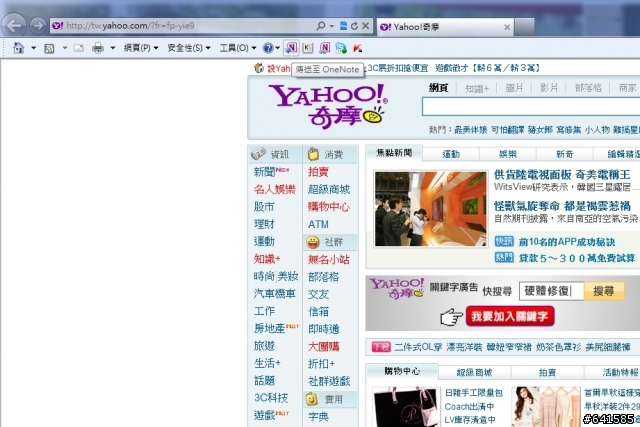Click the 社群 smiley category icon
Screen dimensions: 640x427
pos(313,242)
